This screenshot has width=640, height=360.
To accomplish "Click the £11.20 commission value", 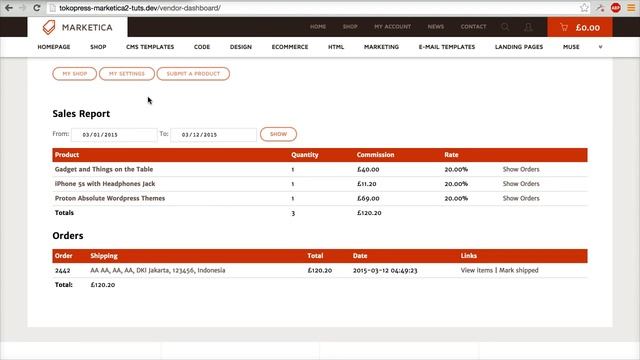I will [367, 184].
